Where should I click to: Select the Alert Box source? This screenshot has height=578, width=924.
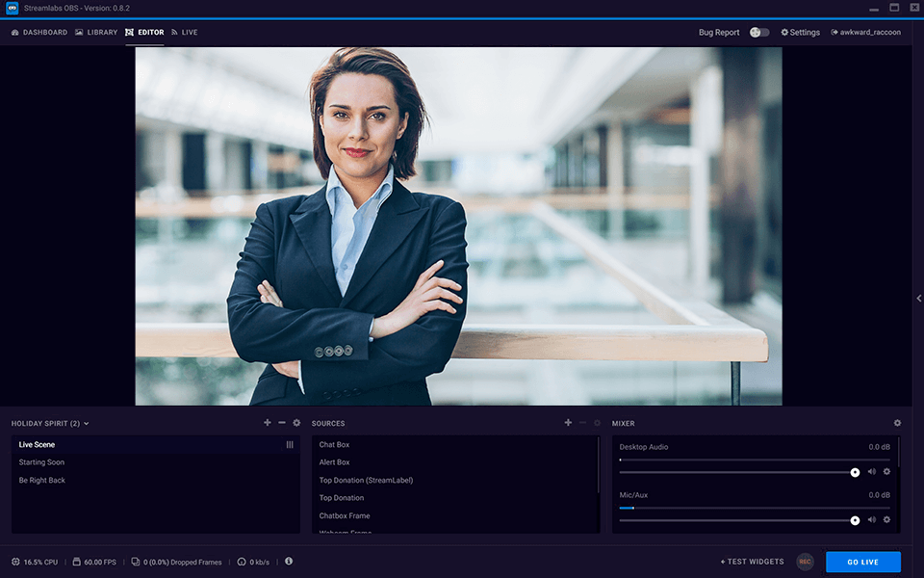click(336, 461)
